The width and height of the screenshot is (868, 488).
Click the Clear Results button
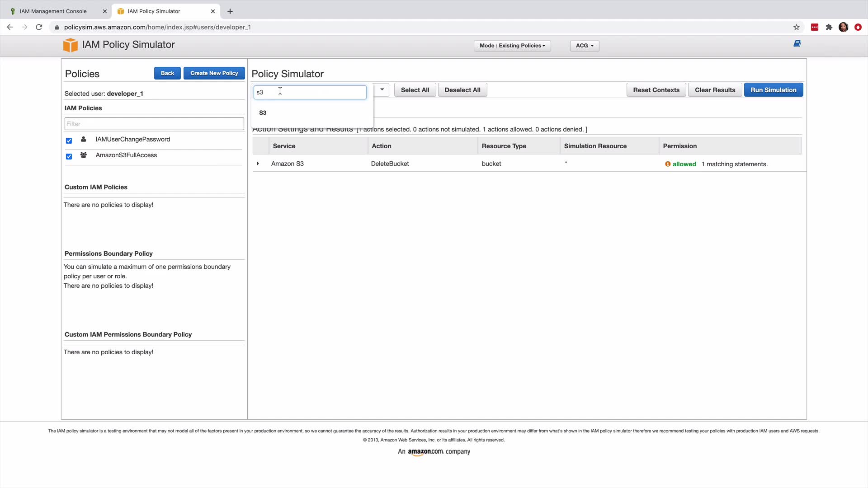[x=715, y=90]
